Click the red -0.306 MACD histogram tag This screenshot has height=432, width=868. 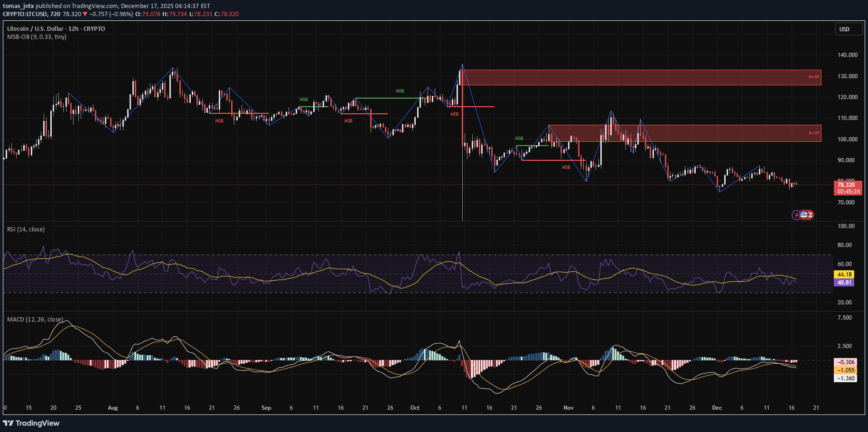pos(846,362)
